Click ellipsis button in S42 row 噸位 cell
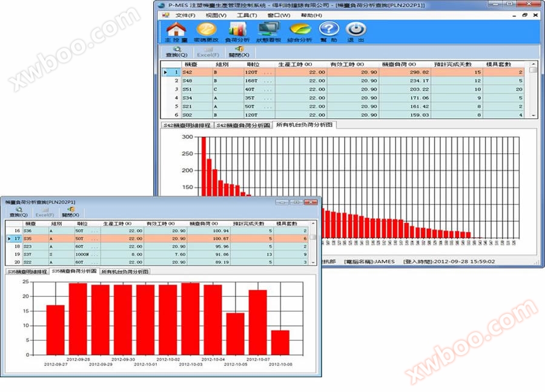The width and height of the screenshot is (545, 392). 268,72
